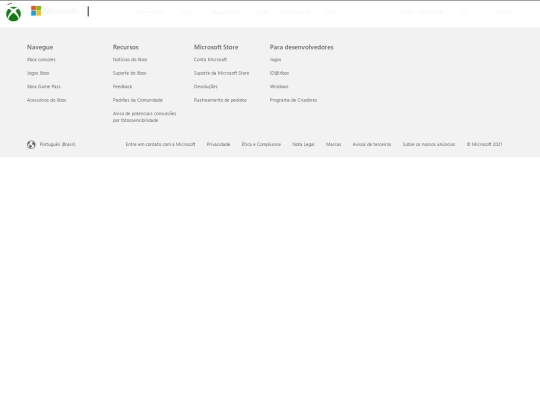Open Suporte do Xbox link
Viewport: 540px width, 405px height.
[x=129, y=73]
